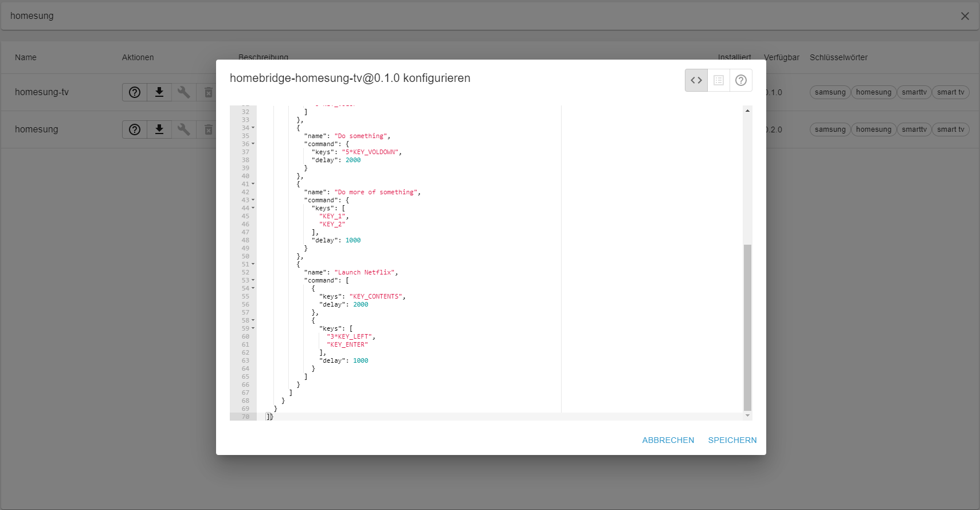Click the smarttv tag in the homesung row

click(914, 130)
